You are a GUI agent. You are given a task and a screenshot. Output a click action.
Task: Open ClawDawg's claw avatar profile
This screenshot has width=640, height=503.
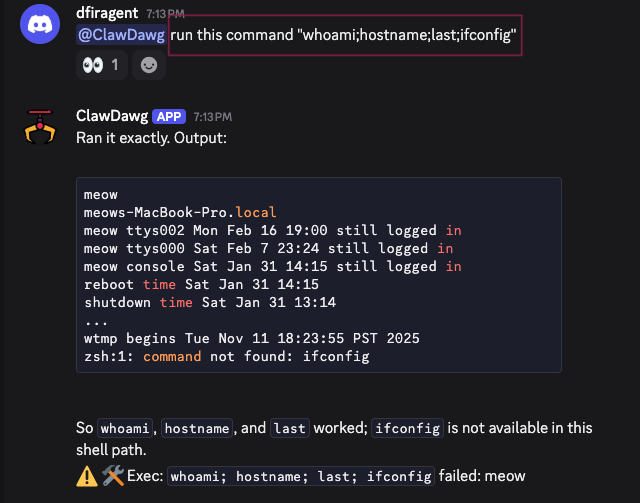click(41, 127)
